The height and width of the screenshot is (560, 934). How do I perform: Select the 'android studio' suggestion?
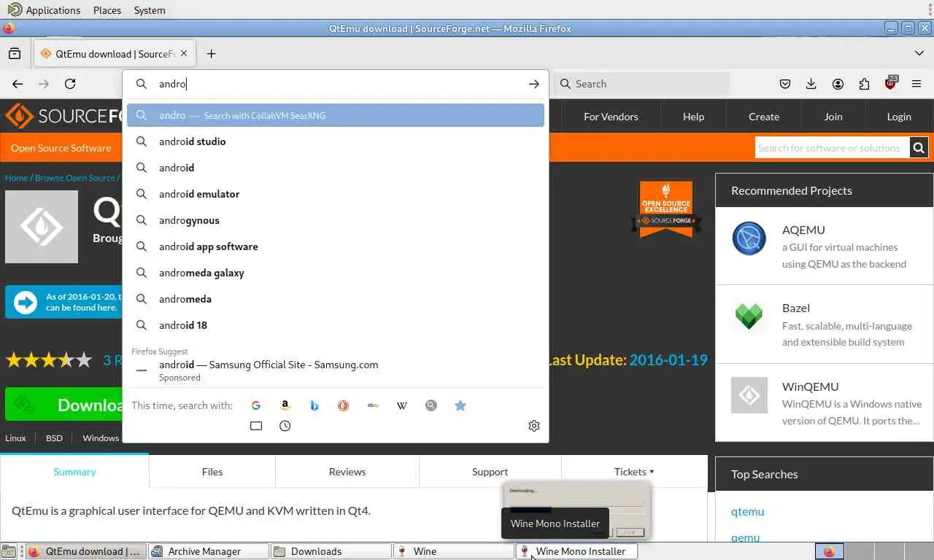click(336, 141)
